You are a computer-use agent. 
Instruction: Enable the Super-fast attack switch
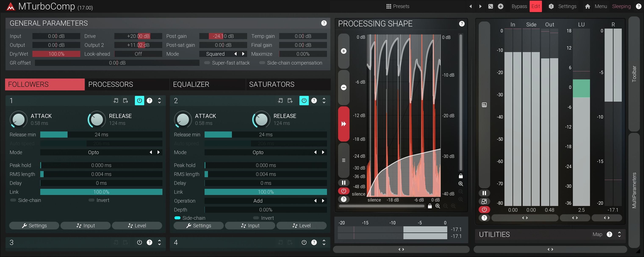coord(207,63)
